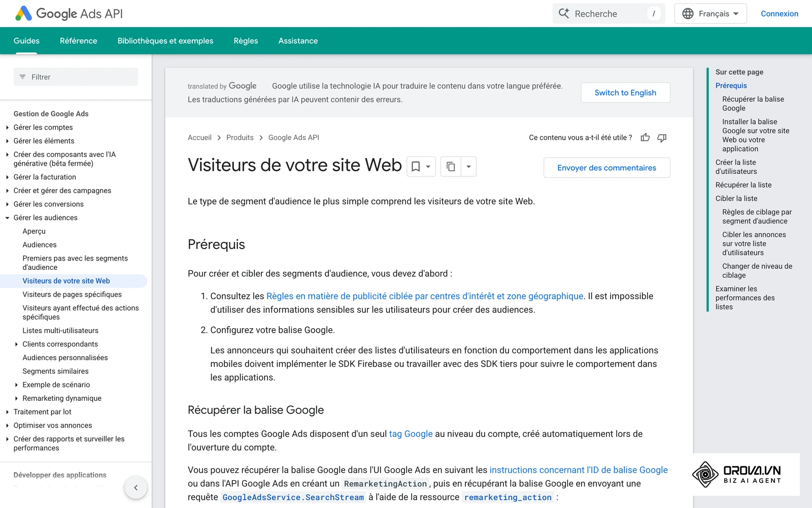Jump to Récupérer la liste section
812x508 pixels.
[x=743, y=185]
